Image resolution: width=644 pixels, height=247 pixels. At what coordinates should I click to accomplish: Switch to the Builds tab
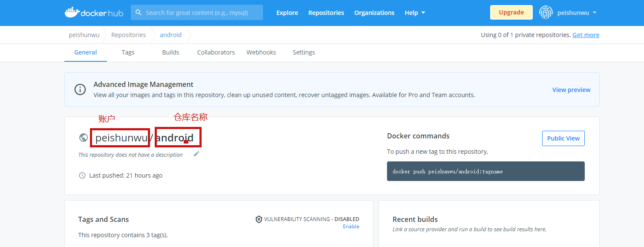[x=170, y=52]
